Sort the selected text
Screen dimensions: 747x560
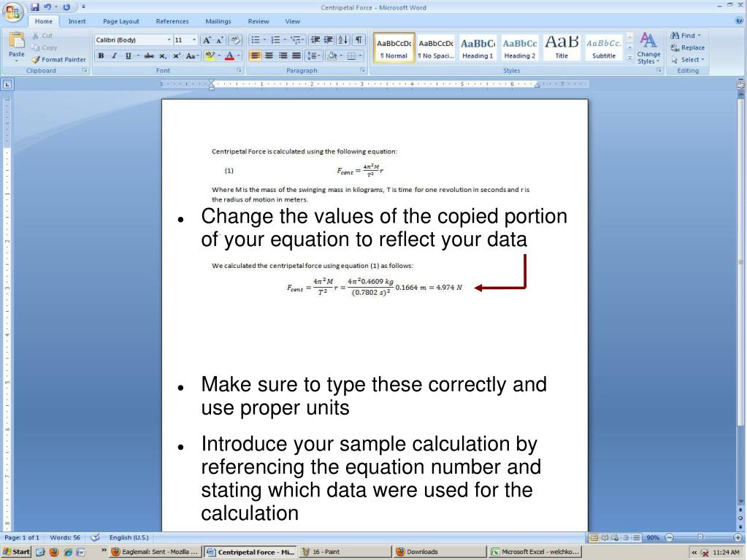click(342, 40)
